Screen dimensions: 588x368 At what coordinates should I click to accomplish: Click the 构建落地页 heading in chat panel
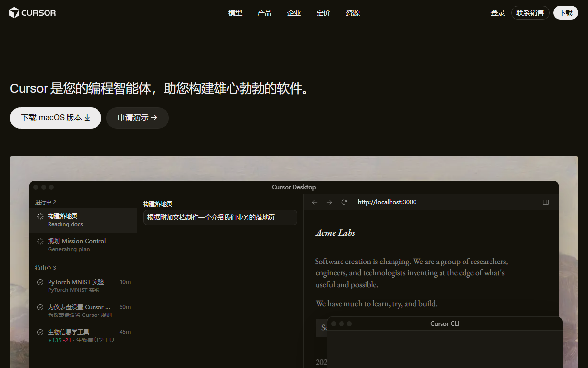158,204
